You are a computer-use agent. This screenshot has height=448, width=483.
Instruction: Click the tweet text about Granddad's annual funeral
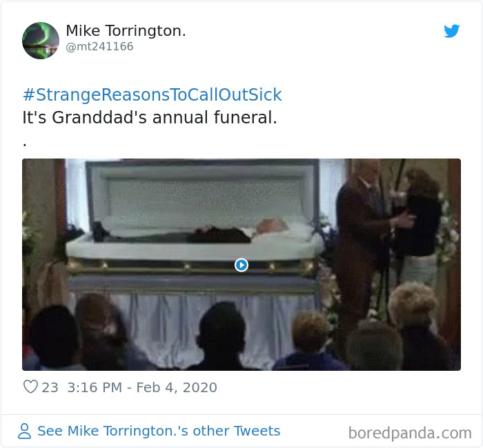(150, 118)
